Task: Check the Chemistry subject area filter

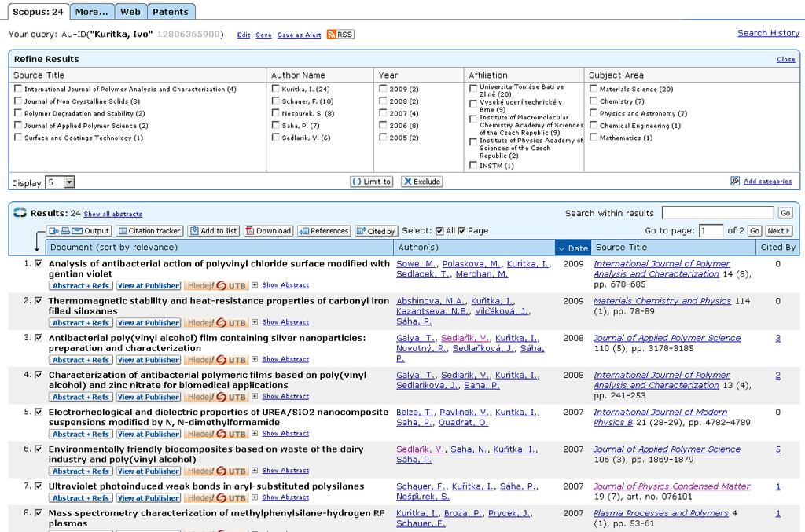Action: pyautogui.click(x=594, y=101)
